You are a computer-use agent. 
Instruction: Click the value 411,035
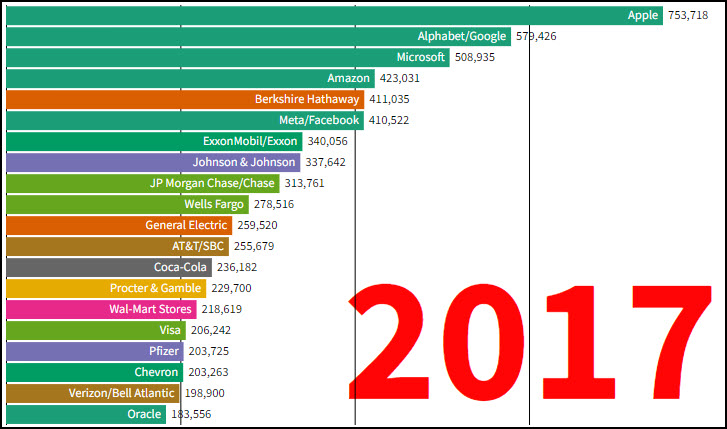pyautogui.click(x=389, y=99)
